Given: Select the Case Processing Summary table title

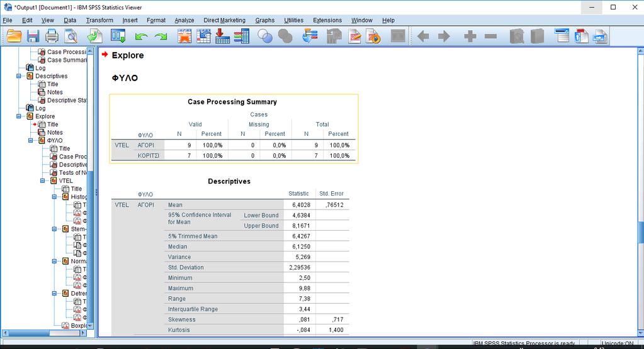Looking at the screenshot, I should (x=232, y=102).
